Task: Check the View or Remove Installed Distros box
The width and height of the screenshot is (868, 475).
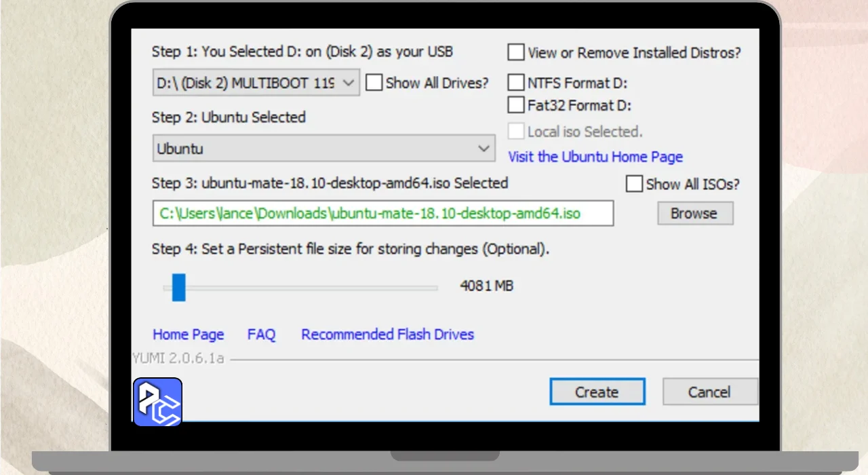Action: [x=516, y=52]
